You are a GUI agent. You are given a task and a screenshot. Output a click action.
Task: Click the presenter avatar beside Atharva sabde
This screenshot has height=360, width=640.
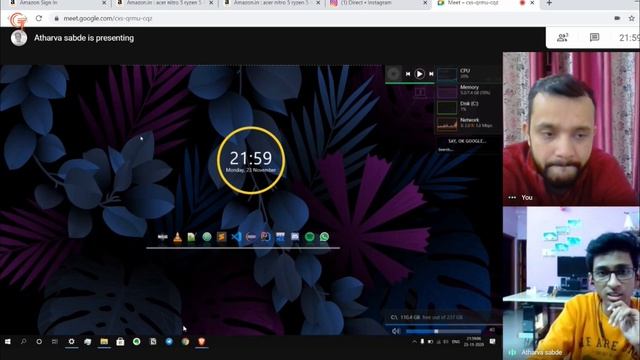(x=19, y=38)
